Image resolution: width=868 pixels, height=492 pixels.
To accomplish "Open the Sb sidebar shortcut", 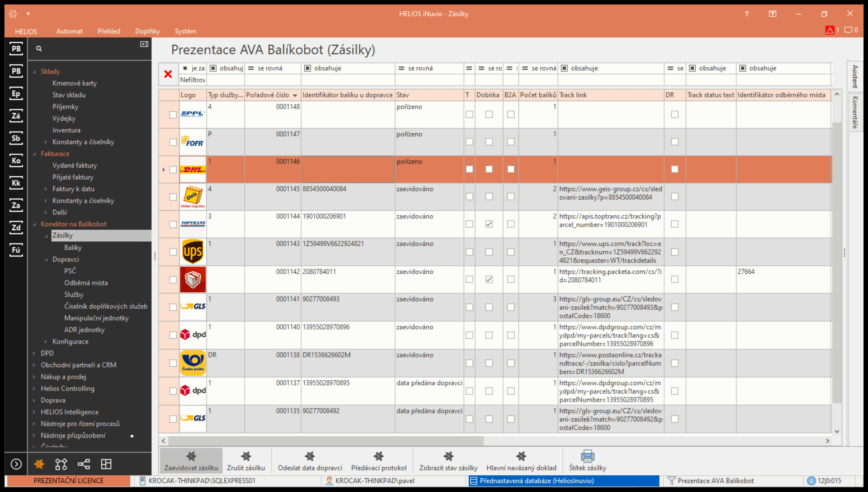I will 16,138.
